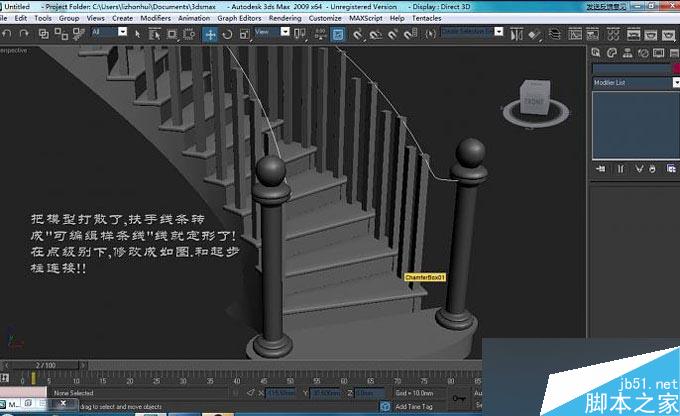
Task: Open Edit Named Selection Sets
Action: pos(430,34)
